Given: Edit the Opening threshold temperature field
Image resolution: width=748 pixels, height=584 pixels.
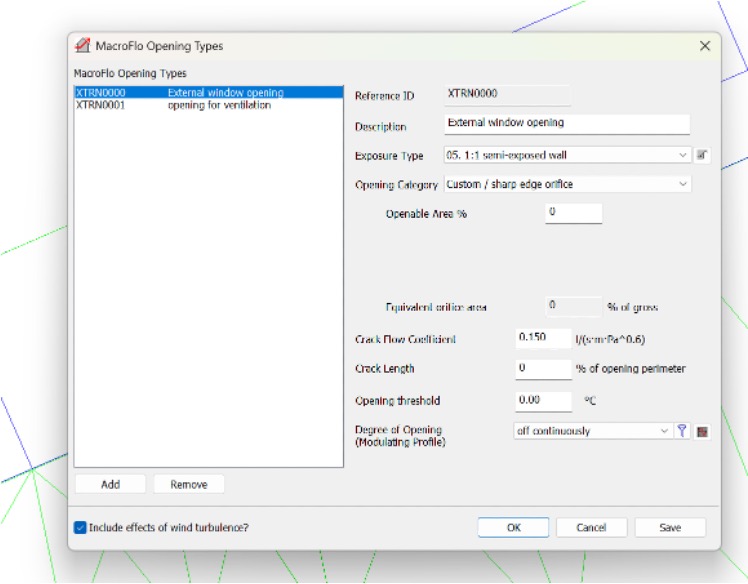Looking at the screenshot, I should (543, 401).
